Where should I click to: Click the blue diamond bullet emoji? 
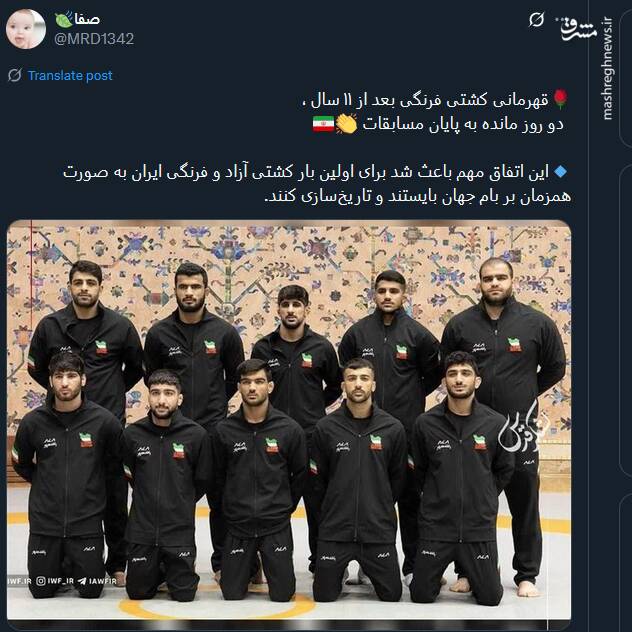(560, 172)
